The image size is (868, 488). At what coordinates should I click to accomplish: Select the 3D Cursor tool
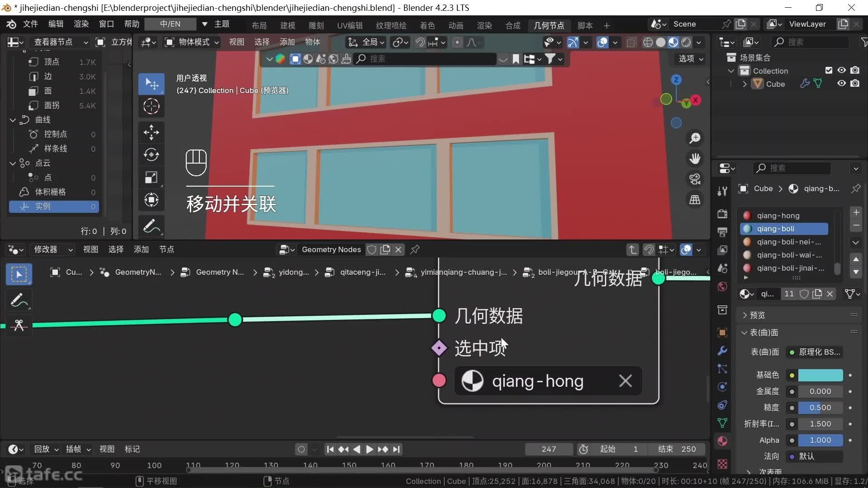coord(151,107)
